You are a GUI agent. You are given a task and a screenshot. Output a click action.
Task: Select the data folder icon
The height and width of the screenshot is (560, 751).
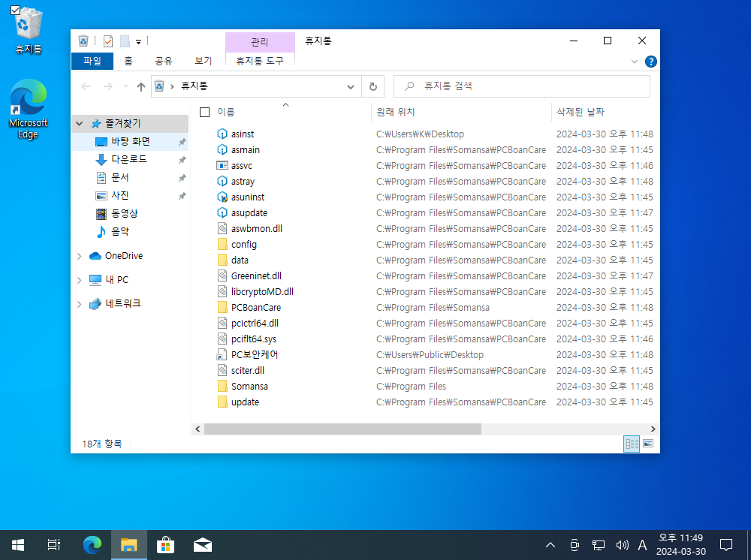click(x=222, y=260)
